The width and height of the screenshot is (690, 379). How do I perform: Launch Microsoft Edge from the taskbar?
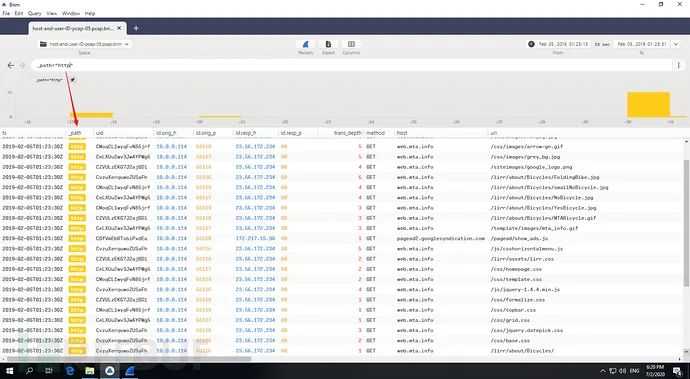[70, 371]
